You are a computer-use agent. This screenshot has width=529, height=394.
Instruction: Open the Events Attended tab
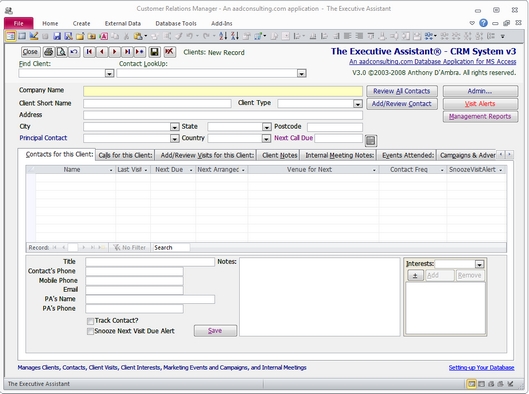(x=408, y=155)
